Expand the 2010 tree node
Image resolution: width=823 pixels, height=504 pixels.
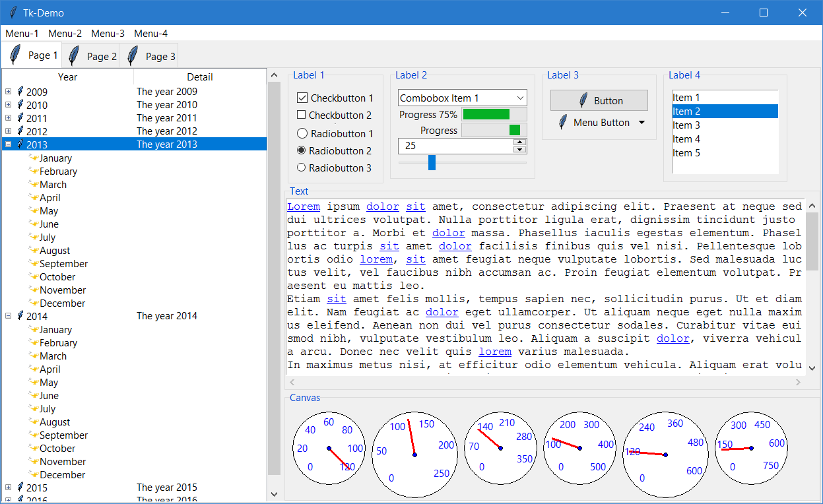[x=9, y=105]
